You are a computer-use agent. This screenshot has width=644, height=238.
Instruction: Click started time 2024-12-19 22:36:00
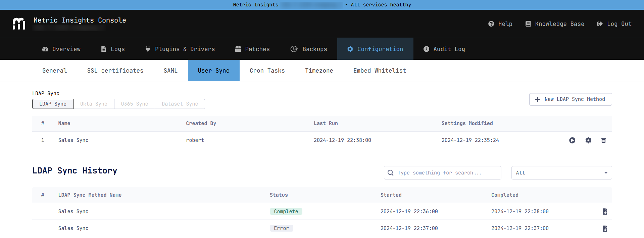pos(409,211)
